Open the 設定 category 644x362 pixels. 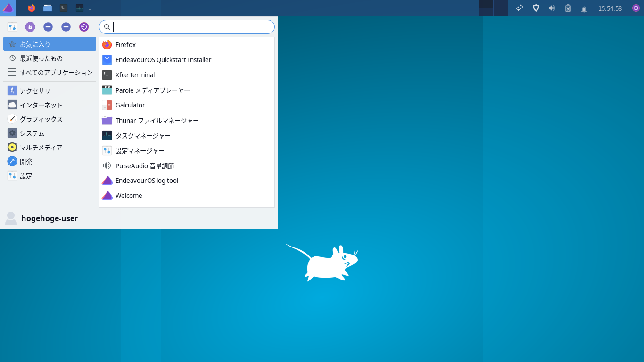tap(50, 175)
